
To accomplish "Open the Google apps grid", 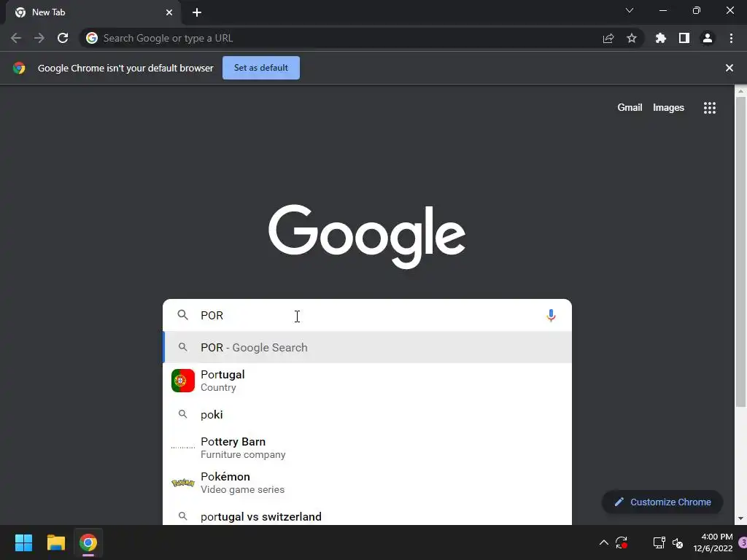I will [x=710, y=108].
